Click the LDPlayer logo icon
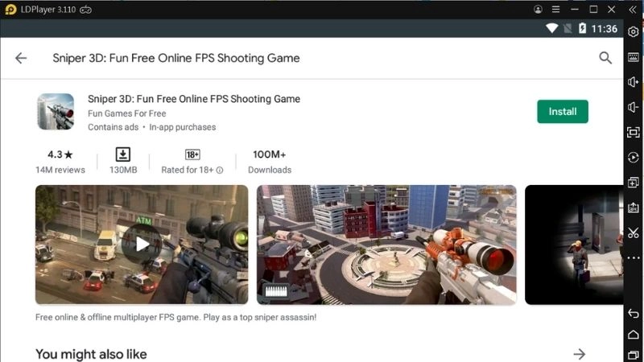The height and width of the screenshot is (362, 644). coord(11,10)
